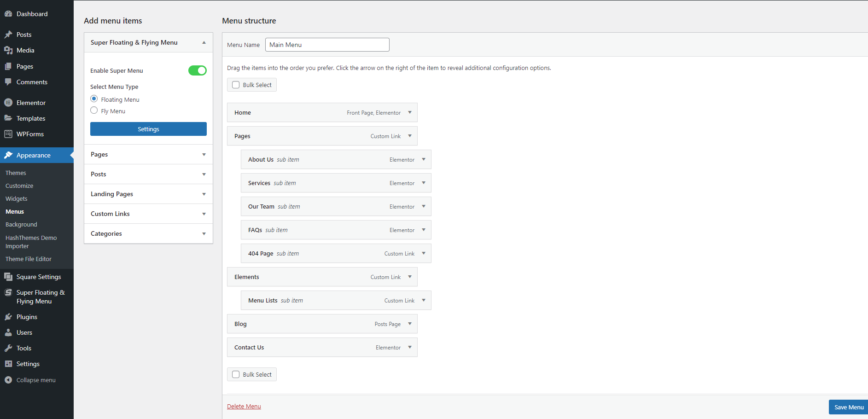Expand the Categories accordion section
Viewport: 868px width, 419px height.
click(x=204, y=234)
